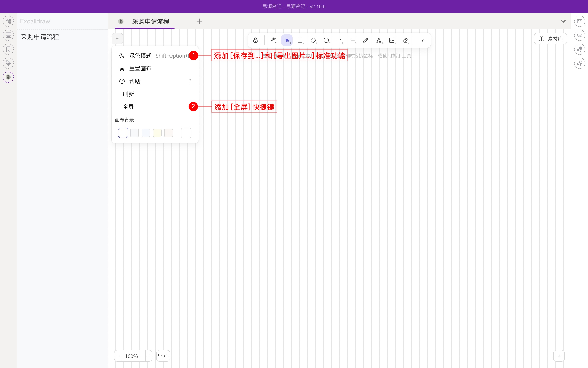Open the custom canvas background color picker
The image size is (588, 368).
(x=186, y=133)
